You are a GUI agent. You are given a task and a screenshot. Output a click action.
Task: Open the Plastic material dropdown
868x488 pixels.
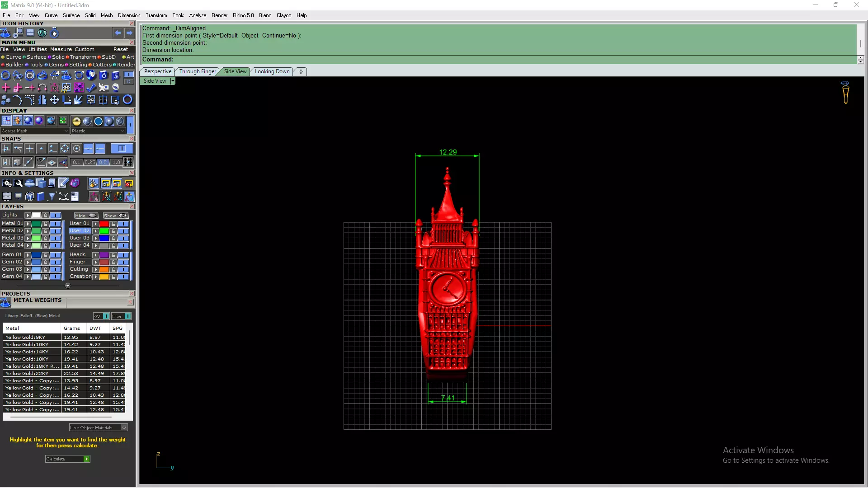point(98,131)
